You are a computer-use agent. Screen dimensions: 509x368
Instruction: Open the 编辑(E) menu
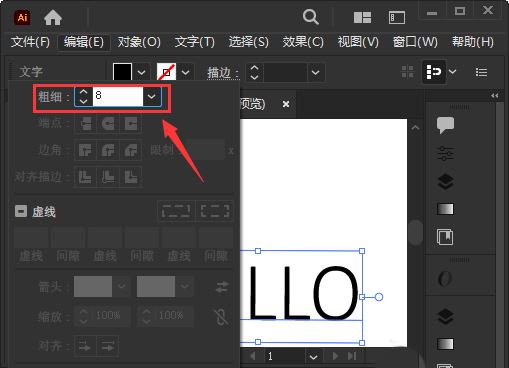point(84,42)
